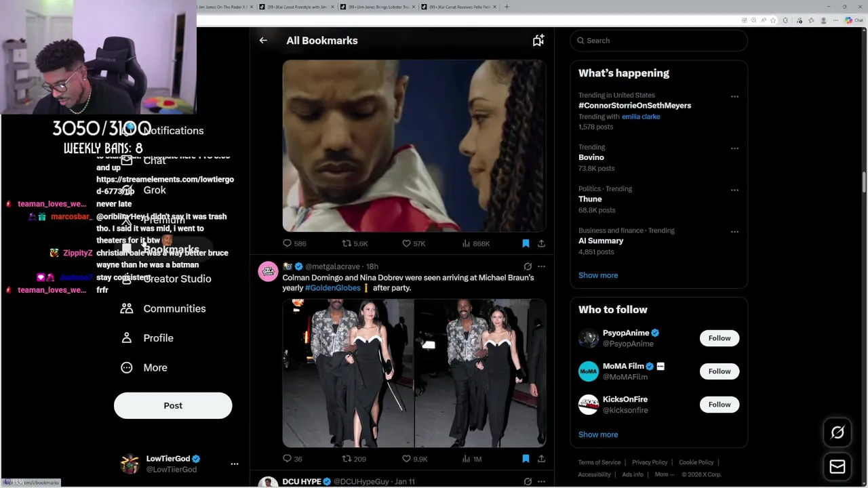Show more under What's happening
The width and height of the screenshot is (868, 488).
pos(598,275)
